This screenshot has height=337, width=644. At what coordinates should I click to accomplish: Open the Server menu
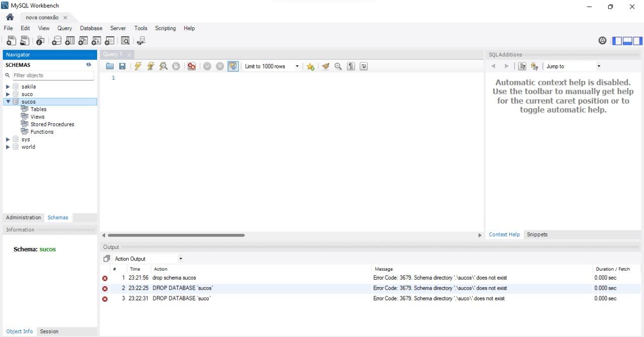[x=118, y=28]
